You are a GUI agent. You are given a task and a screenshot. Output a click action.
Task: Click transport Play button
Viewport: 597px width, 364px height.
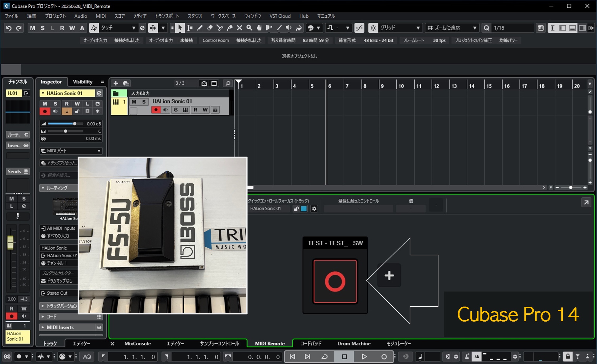point(364,357)
